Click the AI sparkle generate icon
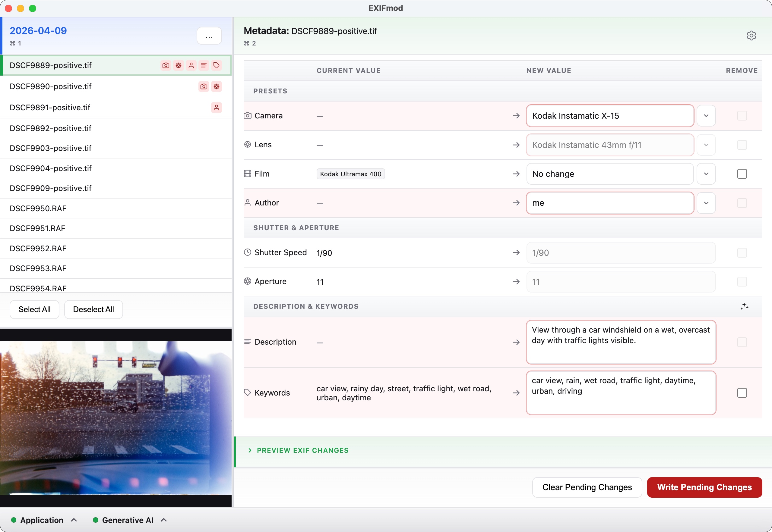 coord(744,306)
